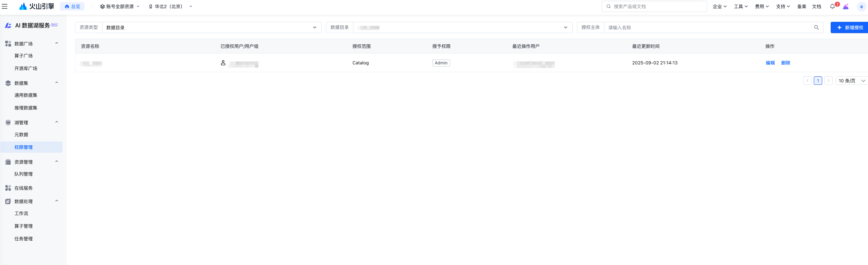This screenshot has height=265, width=868.
Task: Collapse the 数据处理 section
Action: [57, 201]
